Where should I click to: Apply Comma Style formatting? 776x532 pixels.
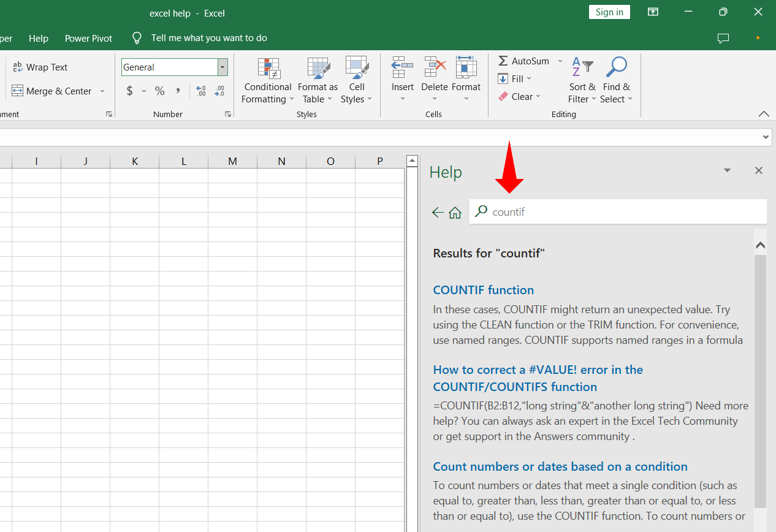click(178, 91)
